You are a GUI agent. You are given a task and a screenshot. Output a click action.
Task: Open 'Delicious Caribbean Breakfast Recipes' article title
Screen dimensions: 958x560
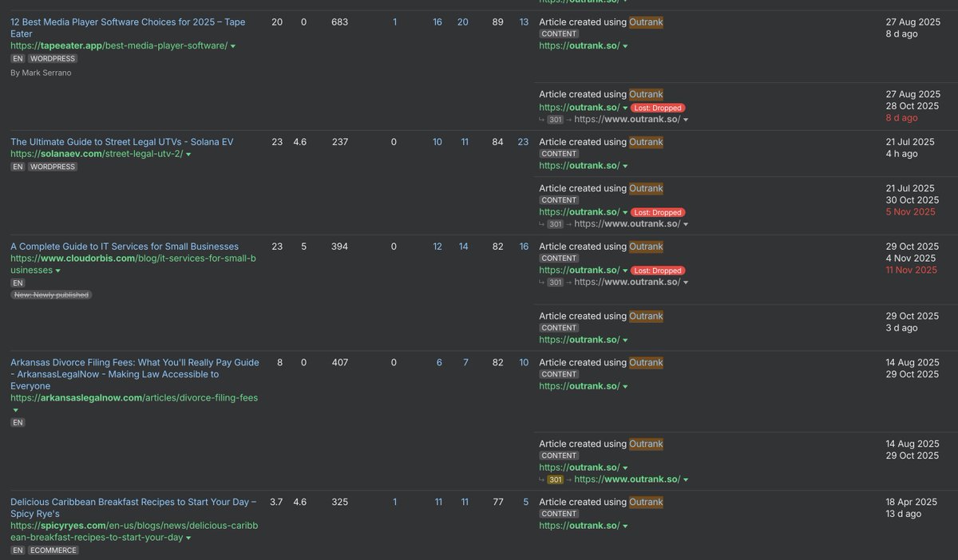[x=133, y=508]
